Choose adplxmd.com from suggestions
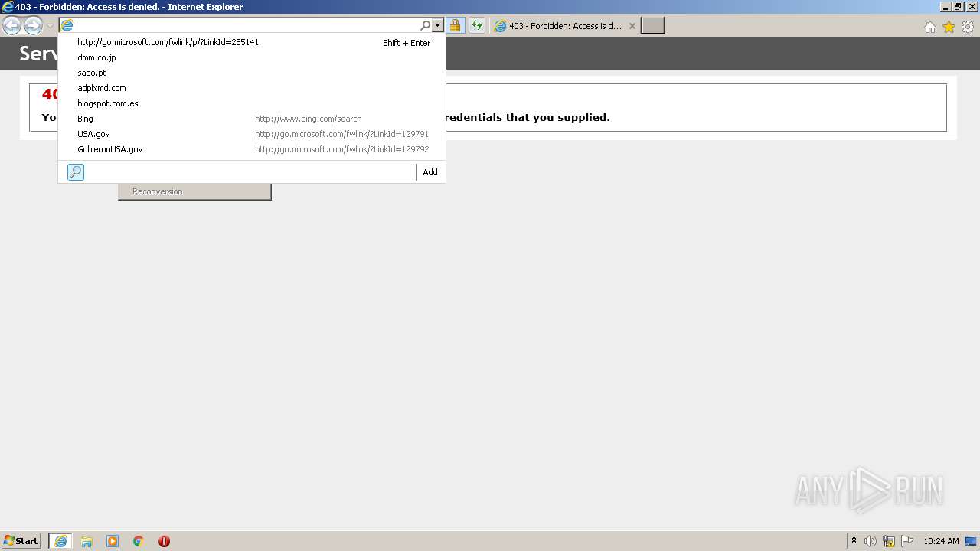The image size is (980, 551). click(x=252, y=88)
